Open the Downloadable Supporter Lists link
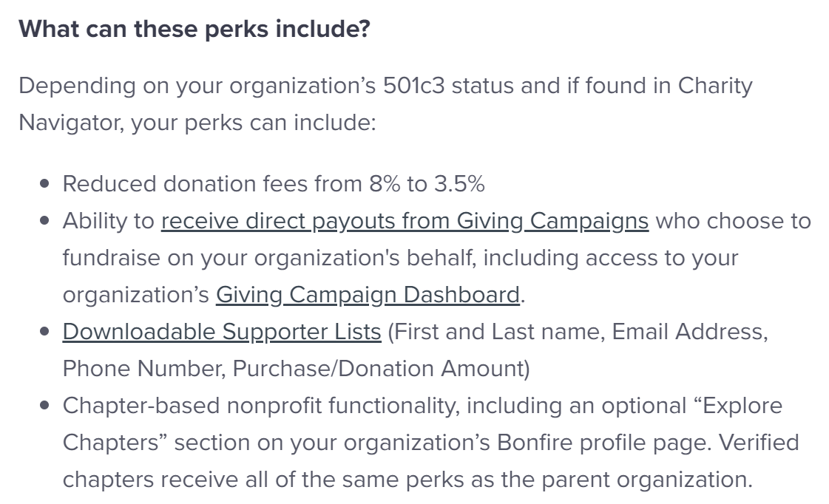Viewport: 829px width, 504px height. (222, 333)
